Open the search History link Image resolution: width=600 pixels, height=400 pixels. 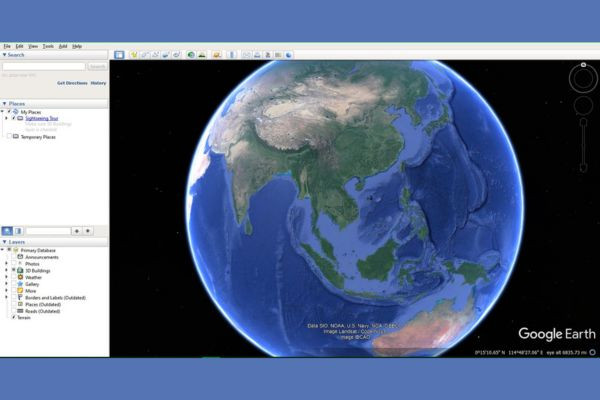click(x=98, y=83)
